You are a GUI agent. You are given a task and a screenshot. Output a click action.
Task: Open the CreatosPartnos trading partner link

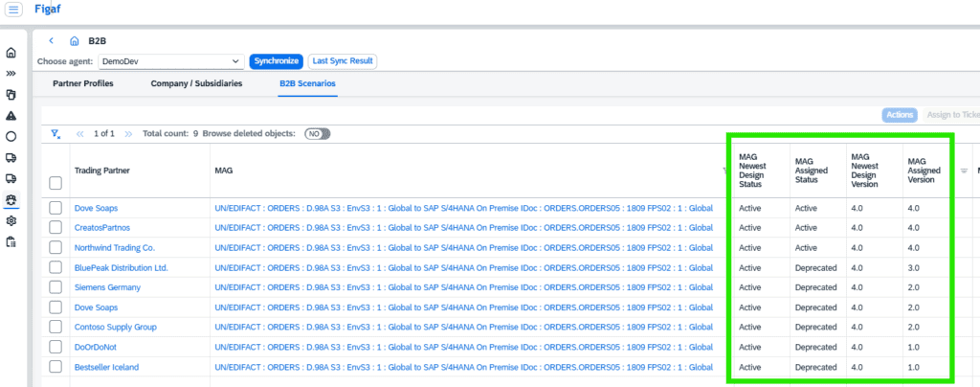102,228
